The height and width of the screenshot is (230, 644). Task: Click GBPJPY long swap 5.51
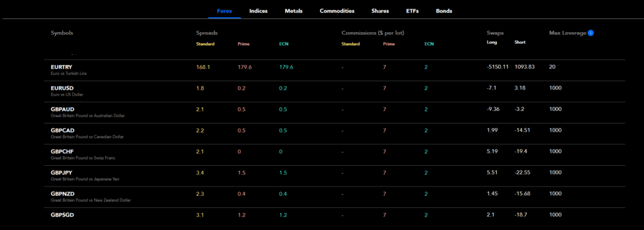click(492, 173)
